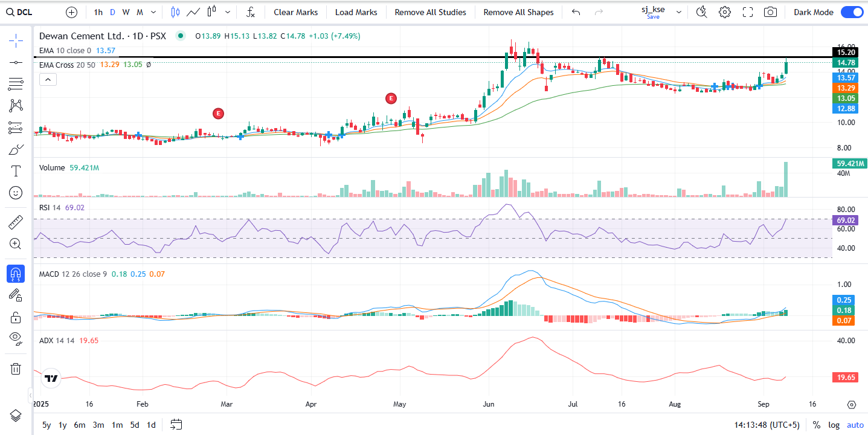The image size is (868, 435).
Task: Select the brush drawing tool
Action: point(16,149)
